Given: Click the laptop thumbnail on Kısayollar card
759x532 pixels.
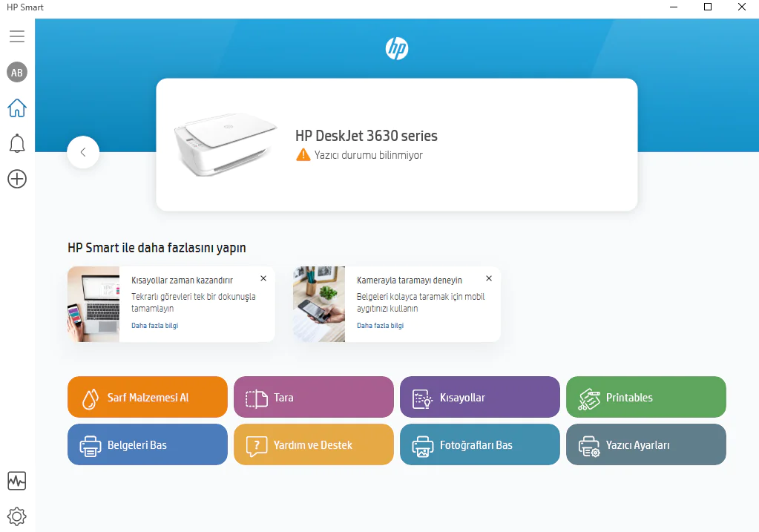Looking at the screenshot, I should click(x=93, y=304).
